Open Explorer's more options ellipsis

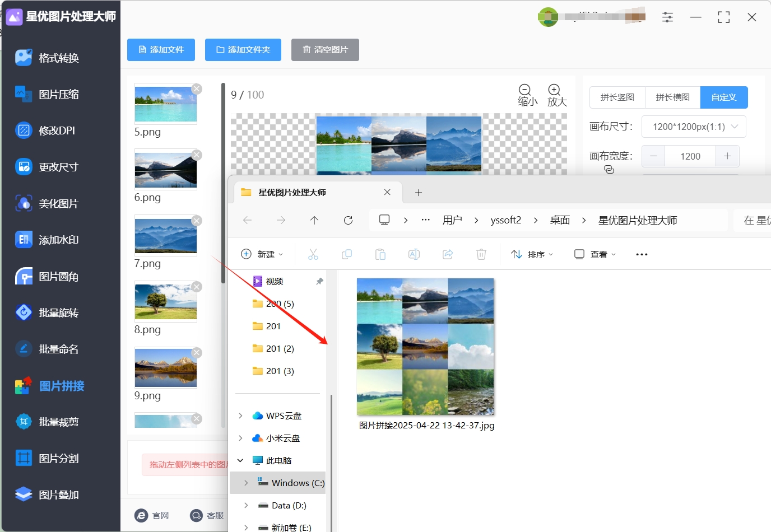642,254
